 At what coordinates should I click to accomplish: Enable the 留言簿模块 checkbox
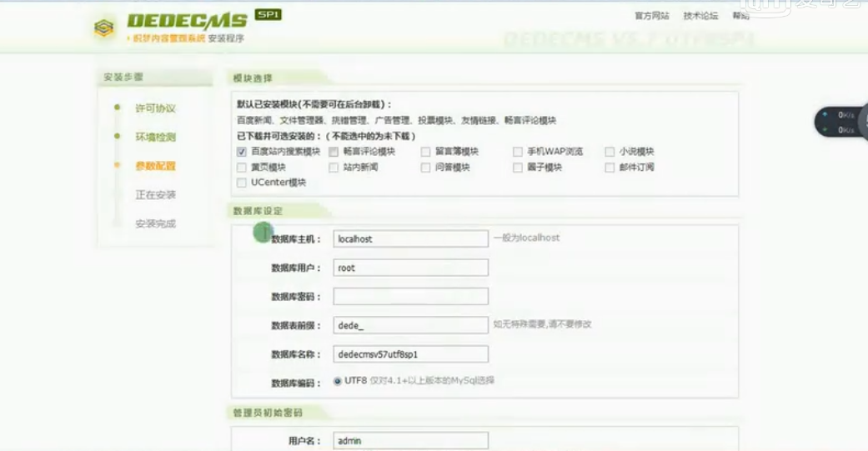pos(425,152)
